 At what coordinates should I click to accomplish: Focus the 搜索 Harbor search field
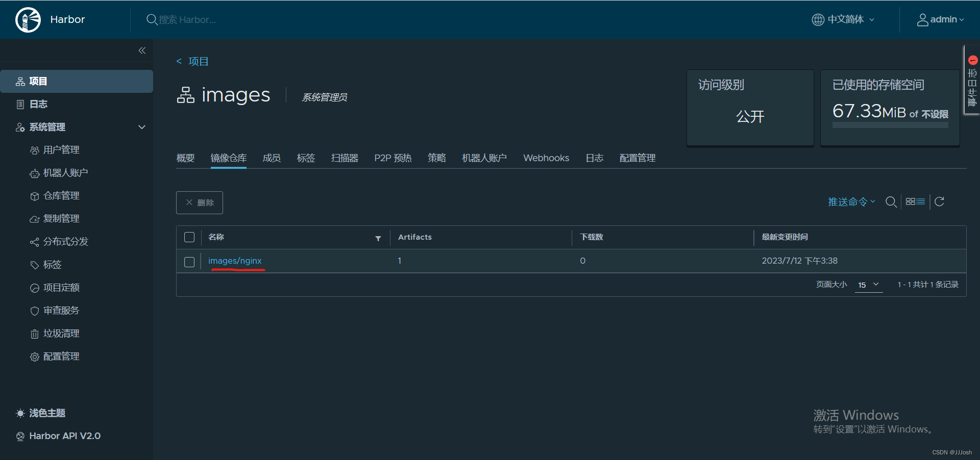(x=187, y=20)
